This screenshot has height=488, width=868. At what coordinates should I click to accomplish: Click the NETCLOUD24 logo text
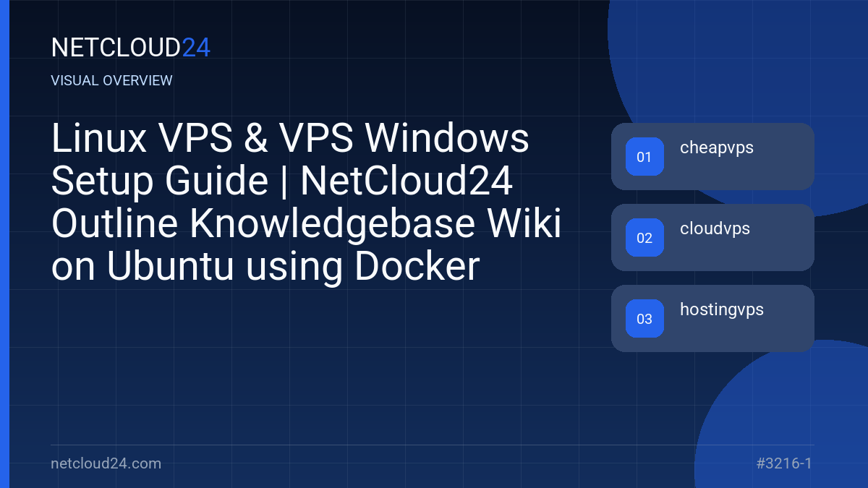click(131, 48)
